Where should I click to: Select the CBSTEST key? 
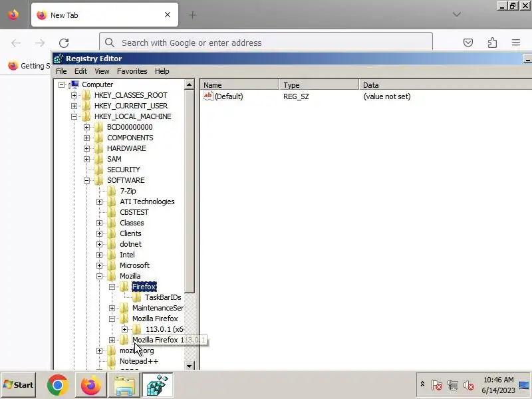click(134, 212)
